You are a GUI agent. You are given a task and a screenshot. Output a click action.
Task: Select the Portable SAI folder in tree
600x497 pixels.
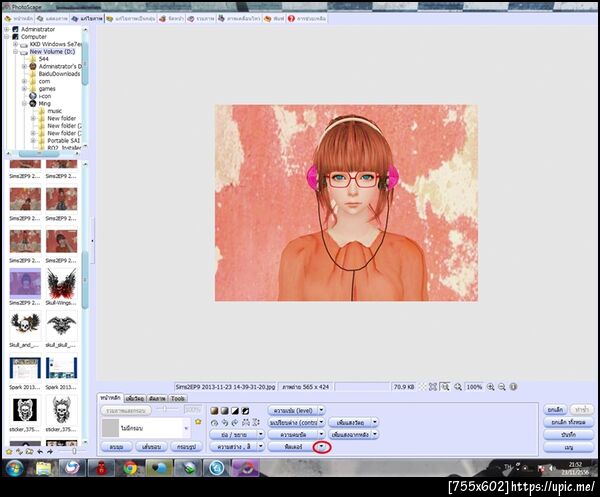pos(64,141)
